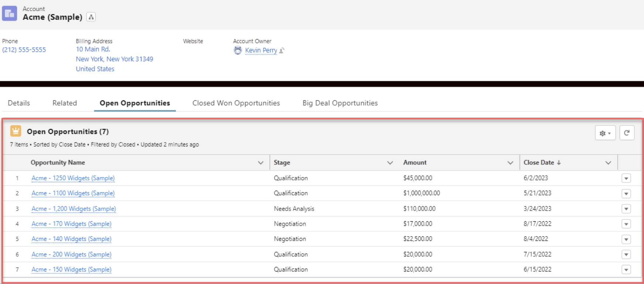Viewport: 644px width, 284px height.
Task: Open the Closed Won Opportunities tab
Action: pyautogui.click(x=236, y=103)
